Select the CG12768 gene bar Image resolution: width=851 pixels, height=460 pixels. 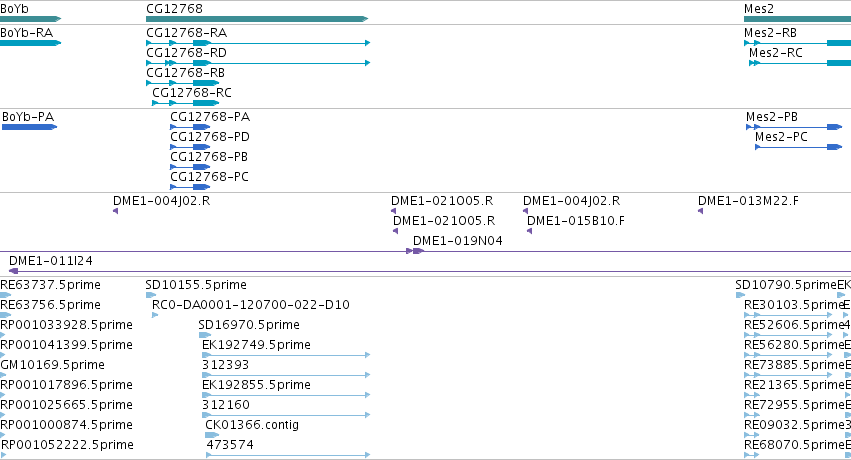[257, 19]
